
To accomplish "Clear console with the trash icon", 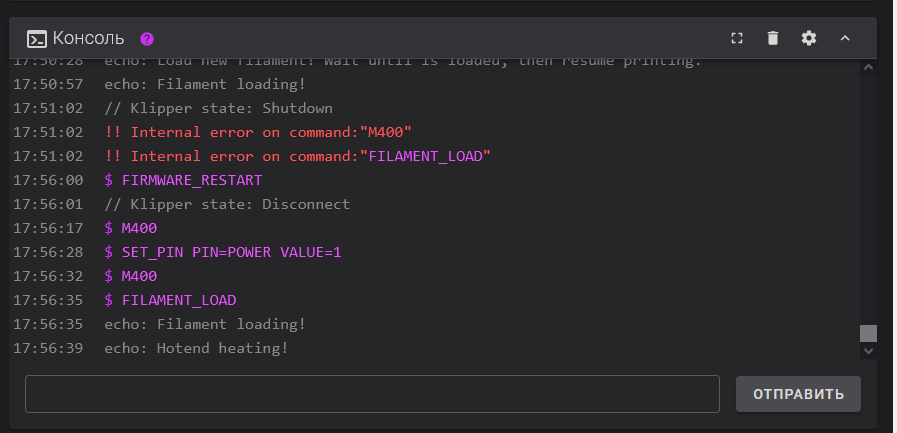I will (x=773, y=38).
